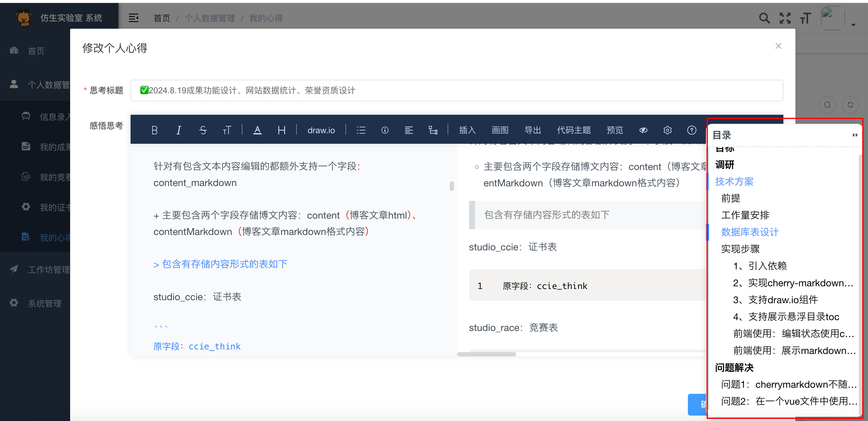The width and height of the screenshot is (868, 421).
Task: Apply strikethrough formatting
Action: coord(203,130)
